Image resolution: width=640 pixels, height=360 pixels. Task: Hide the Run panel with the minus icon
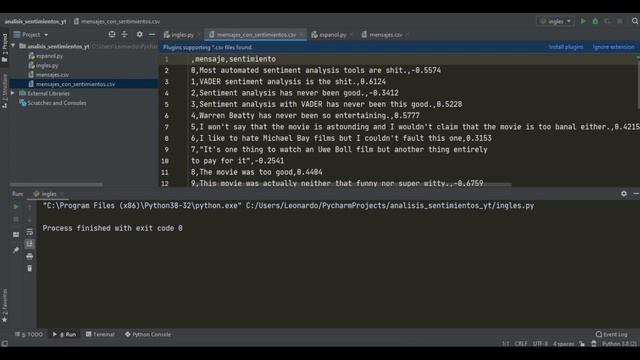636,193
